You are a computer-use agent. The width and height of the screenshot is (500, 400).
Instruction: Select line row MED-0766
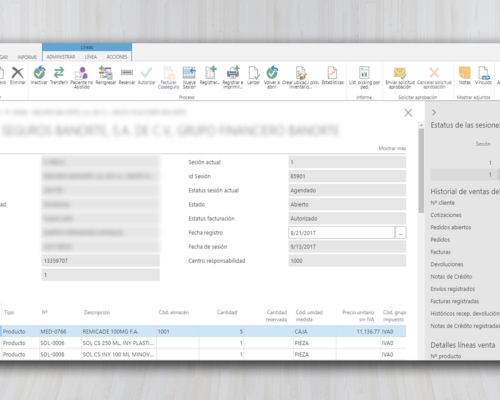point(203,332)
